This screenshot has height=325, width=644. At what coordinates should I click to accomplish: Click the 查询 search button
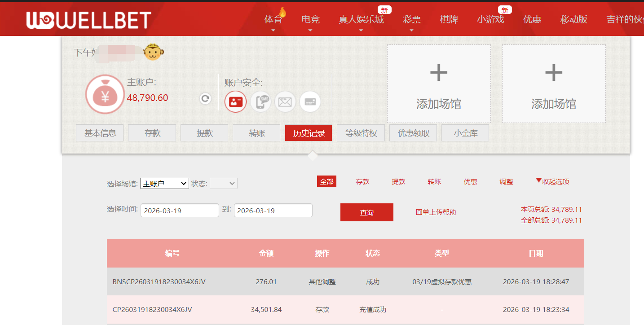point(366,212)
